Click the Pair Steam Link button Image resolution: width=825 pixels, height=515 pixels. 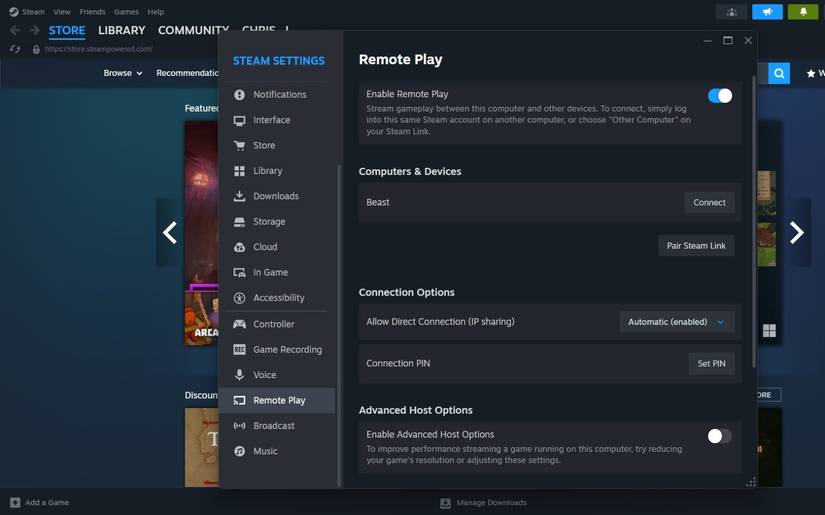click(696, 246)
